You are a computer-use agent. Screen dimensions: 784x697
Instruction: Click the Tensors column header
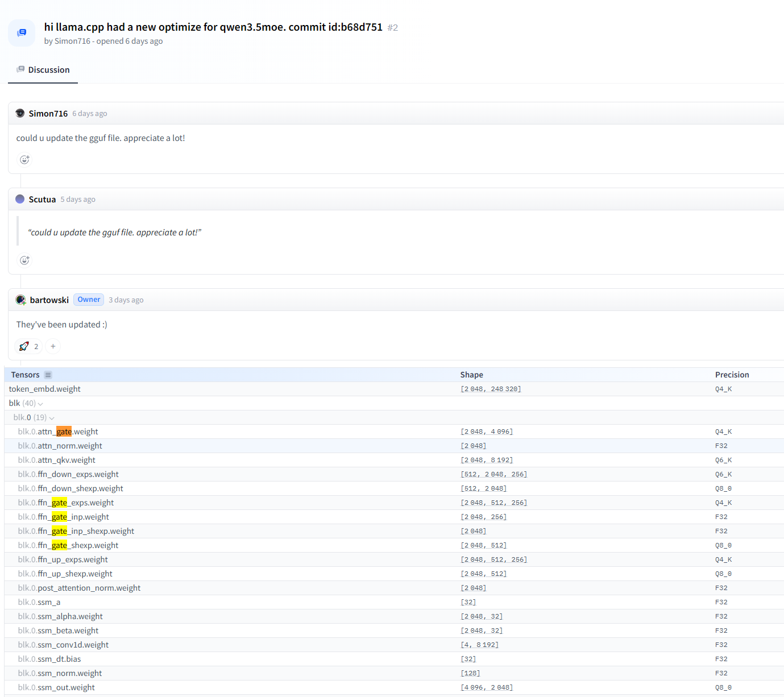tap(26, 375)
